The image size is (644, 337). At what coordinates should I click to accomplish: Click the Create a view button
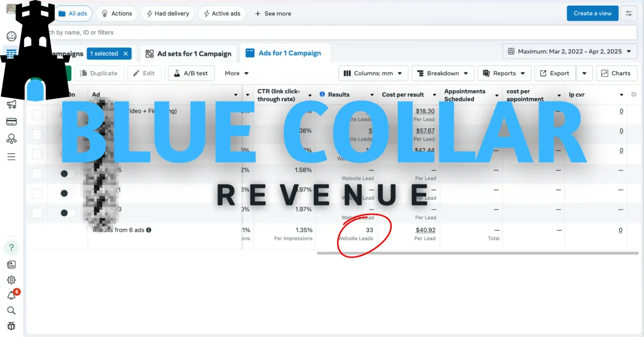[x=592, y=13]
